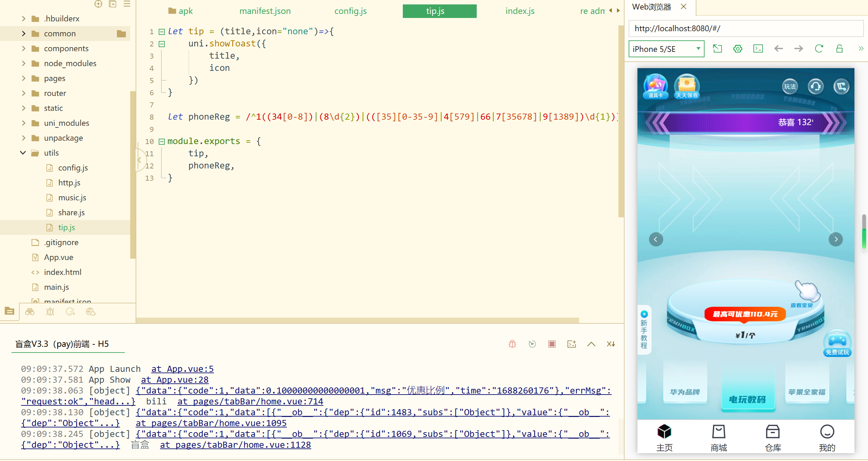Open the 道具卡 icon in preview
This screenshot has width=868, height=461.
[655, 86]
